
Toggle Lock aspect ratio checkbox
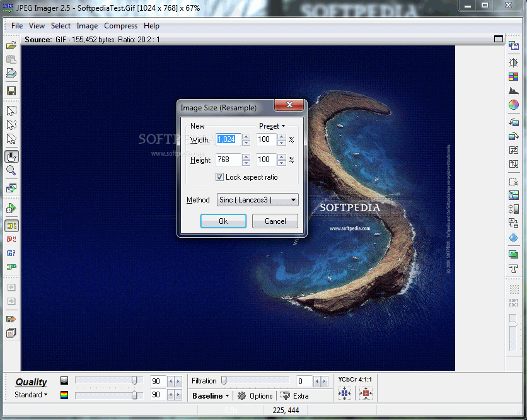pos(219,177)
